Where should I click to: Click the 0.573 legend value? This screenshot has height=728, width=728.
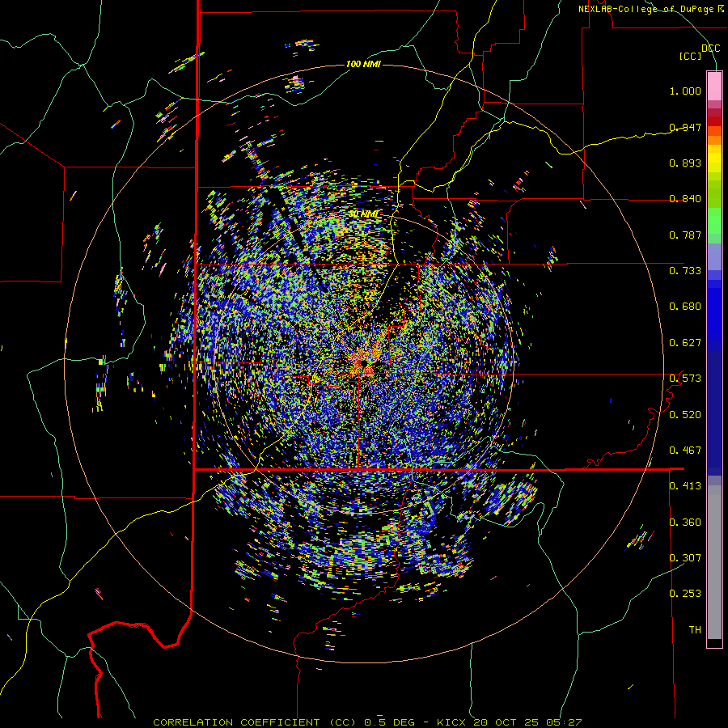pos(685,379)
